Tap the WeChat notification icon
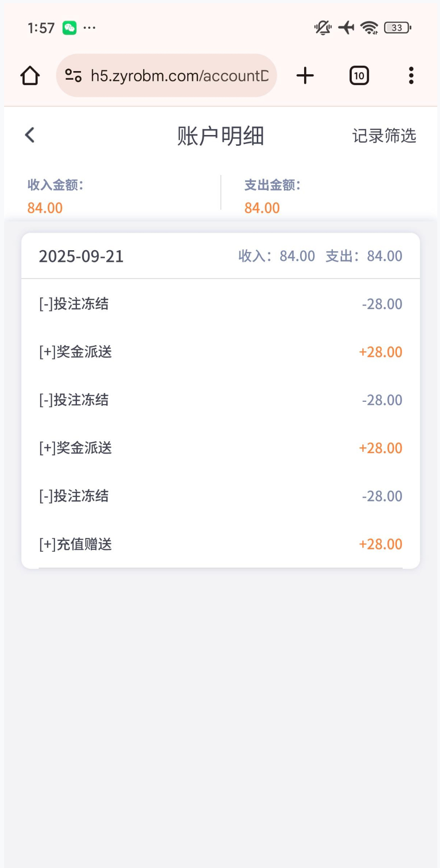The image size is (440, 868). tap(69, 28)
